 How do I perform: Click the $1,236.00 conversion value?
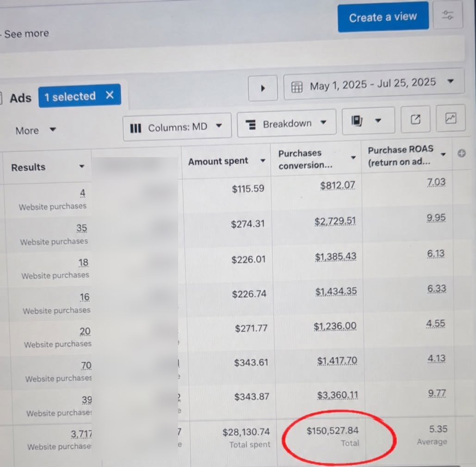[335, 326]
